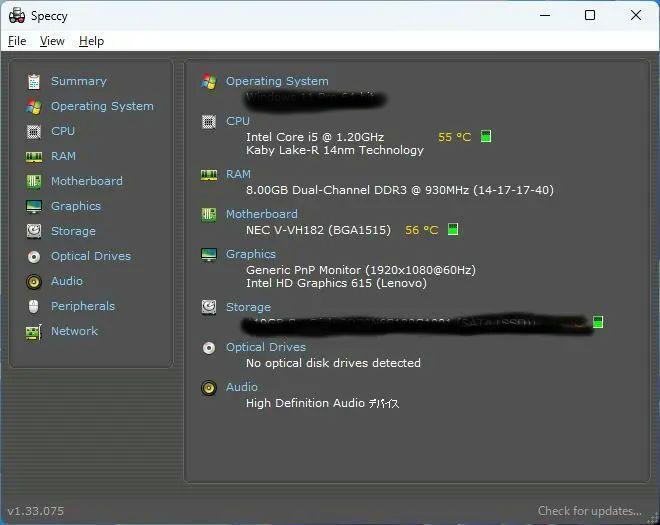Open the Audio heading link in summary
This screenshot has width=660, height=525.
242,387
